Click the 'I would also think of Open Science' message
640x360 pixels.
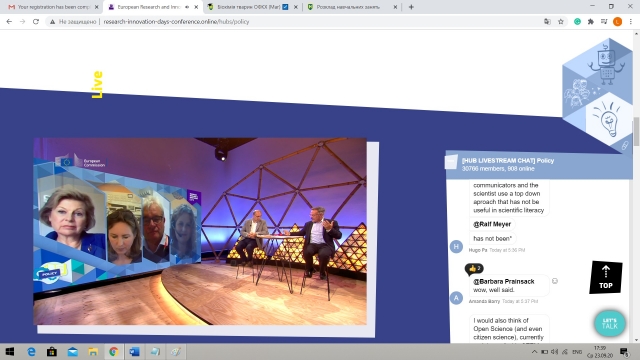tap(509, 329)
